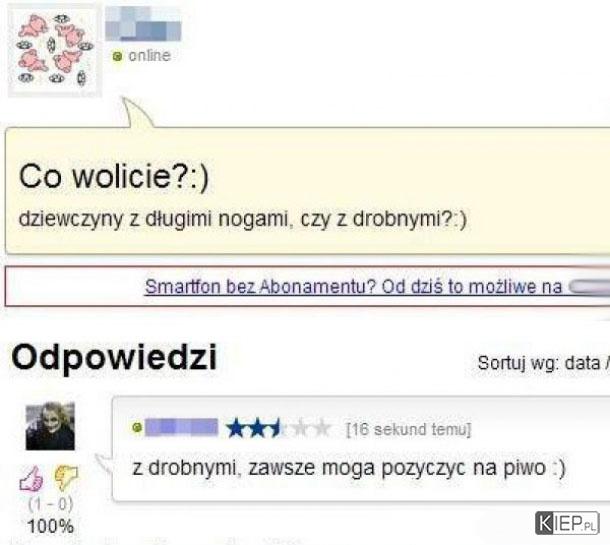
Task: Click the pink thumbs up icon
Action: click(31, 478)
